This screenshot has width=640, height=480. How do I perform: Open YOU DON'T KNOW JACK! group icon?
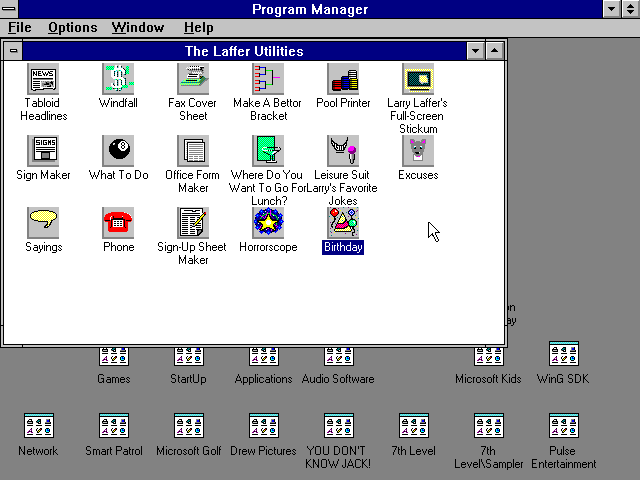339,425
